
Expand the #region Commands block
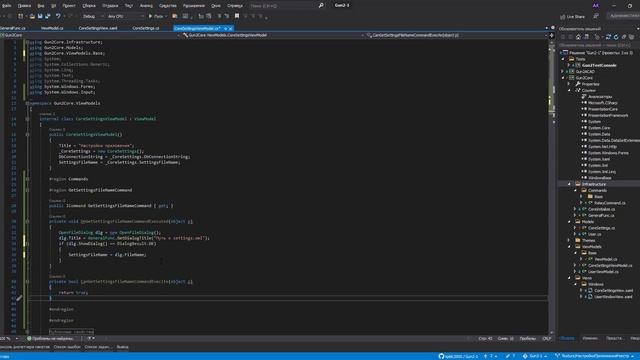tap(27, 179)
